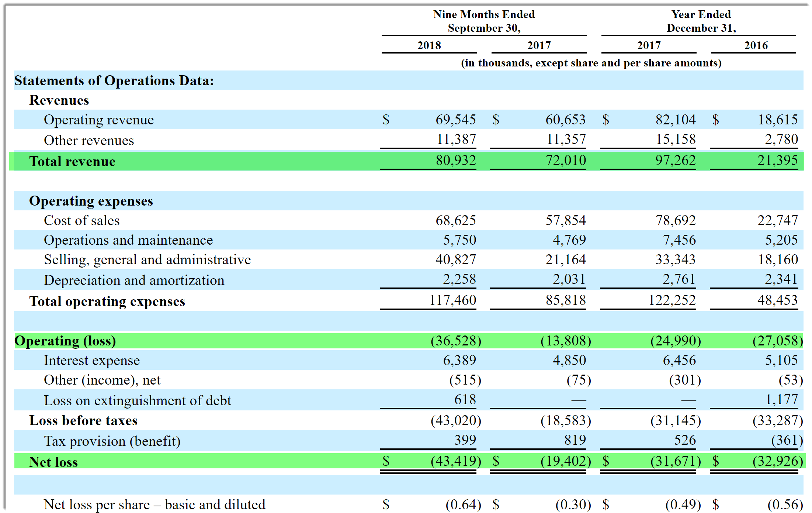Select operating revenue value 60,653
812x513 pixels.
coord(566,120)
